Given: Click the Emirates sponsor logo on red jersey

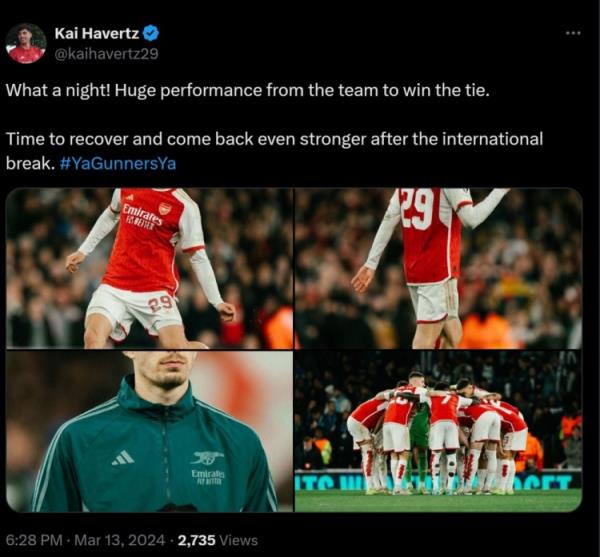Looking at the screenshot, I should pos(139,215).
